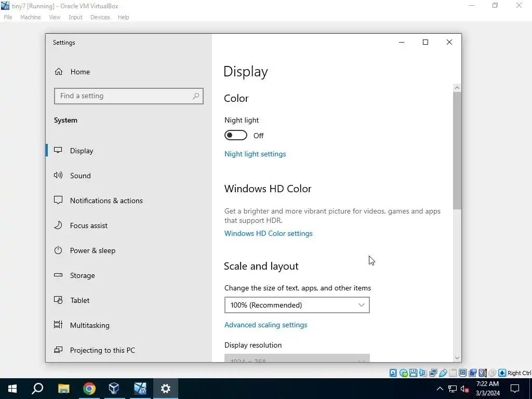
Task: Select the Sound speaker icon in sidebar
Action: coord(58,175)
